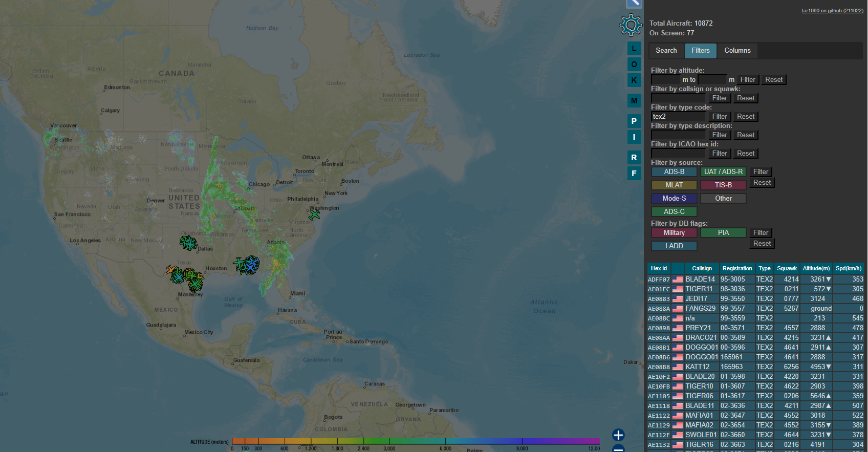The image size is (868, 452).
Task: Reset the DB flags filter
Action: [762, 244]
